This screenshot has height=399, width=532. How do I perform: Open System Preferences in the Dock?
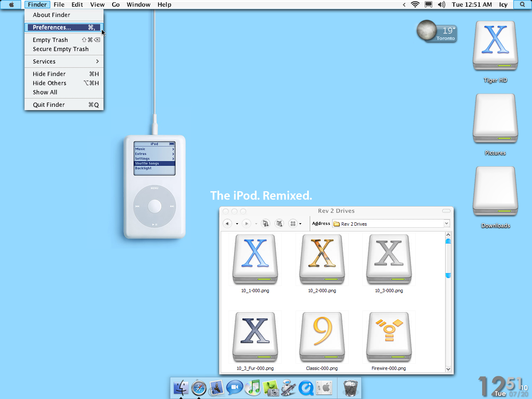(x=324, y=388)
